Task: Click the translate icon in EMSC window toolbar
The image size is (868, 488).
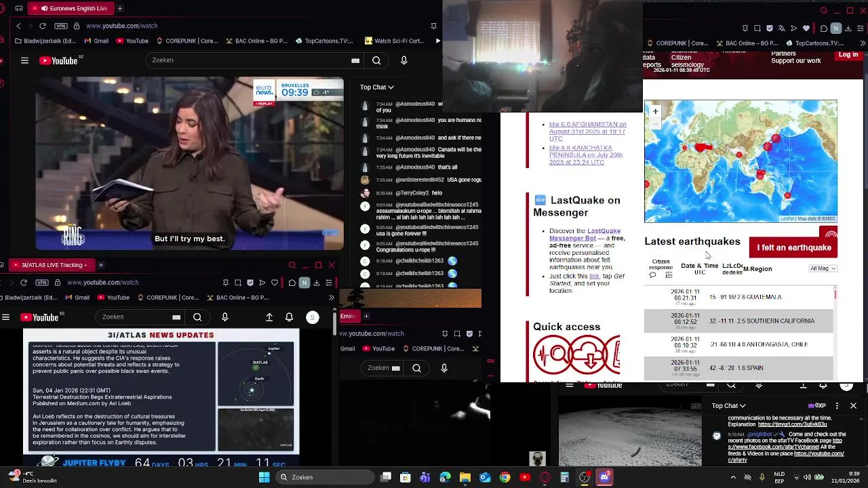Action: tap(782, 28)
